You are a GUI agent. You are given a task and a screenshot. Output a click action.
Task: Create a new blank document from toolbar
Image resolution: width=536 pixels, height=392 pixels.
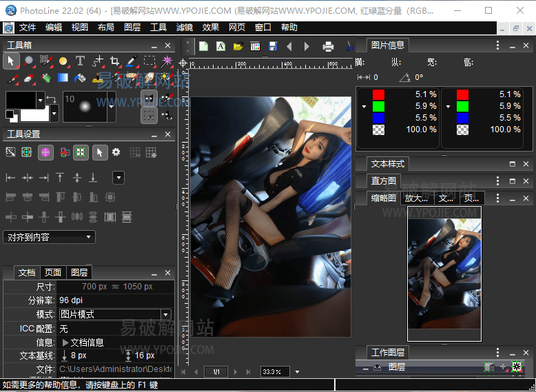(203, 46)
